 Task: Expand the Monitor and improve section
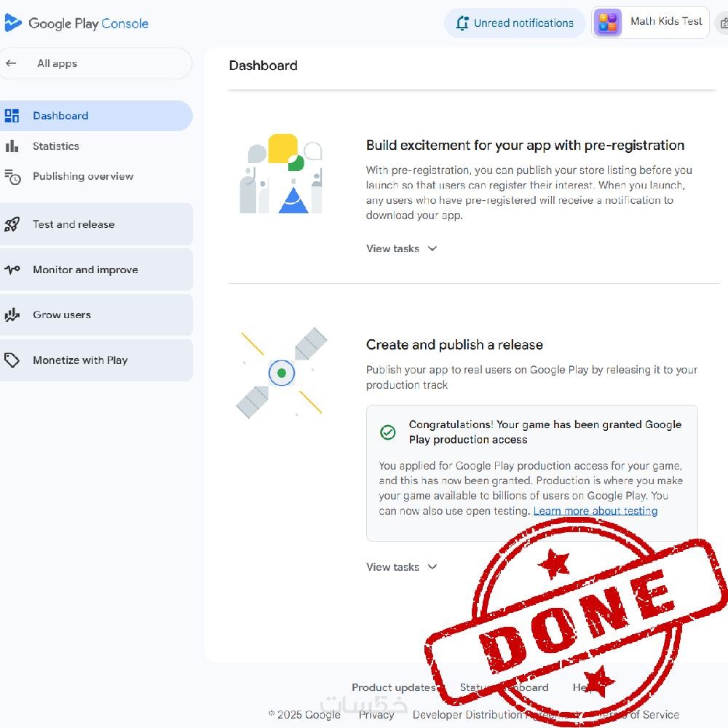[95, 269]
